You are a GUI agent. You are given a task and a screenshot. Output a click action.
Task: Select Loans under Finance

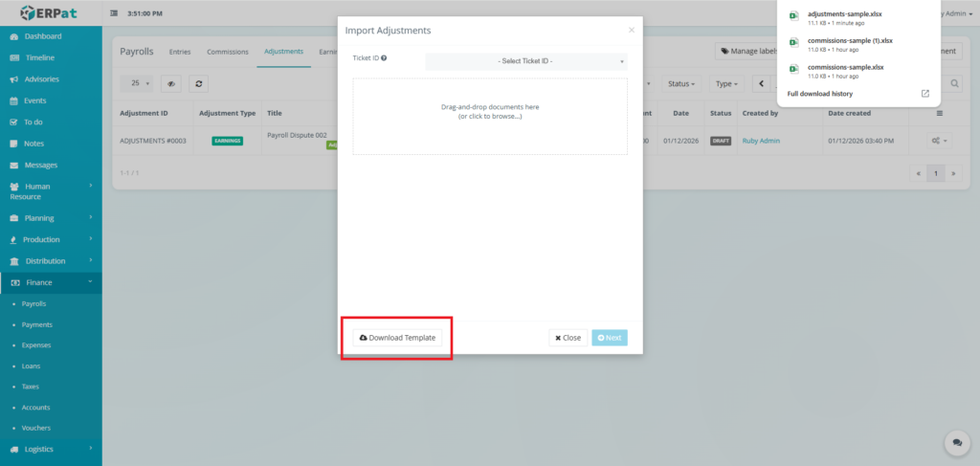pyautogui.click(x=31, y=366)
